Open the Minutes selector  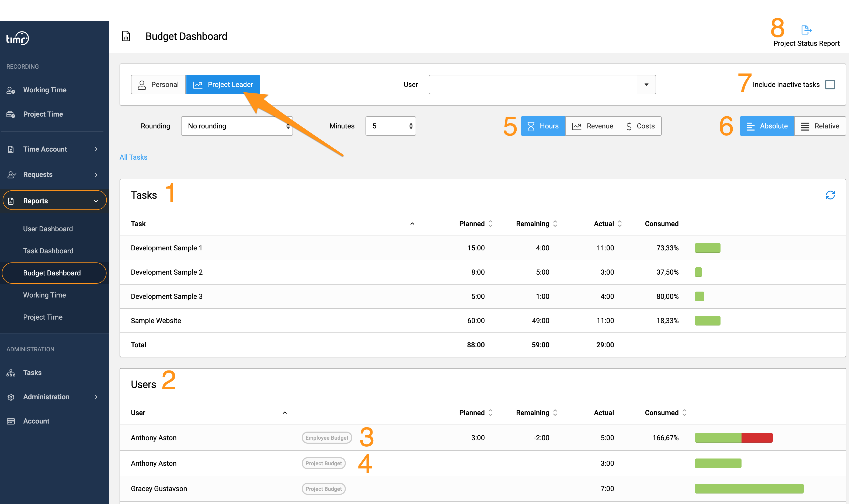coord(391,126)
